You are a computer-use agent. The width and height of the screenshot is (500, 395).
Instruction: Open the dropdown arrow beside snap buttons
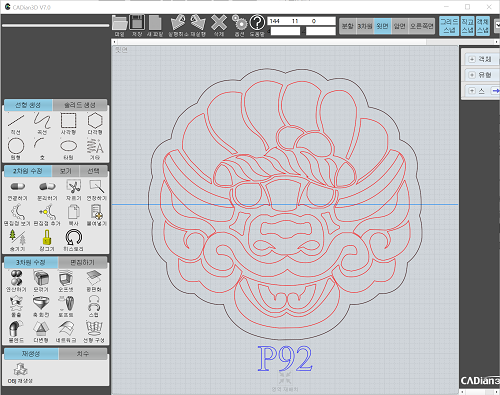point(497,25)
